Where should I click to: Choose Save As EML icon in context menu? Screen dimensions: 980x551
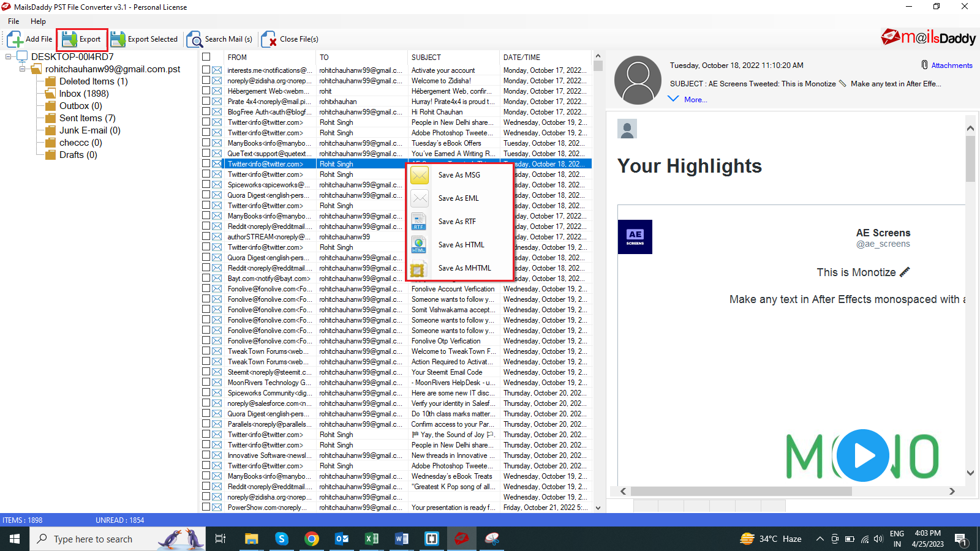(420, 198)
